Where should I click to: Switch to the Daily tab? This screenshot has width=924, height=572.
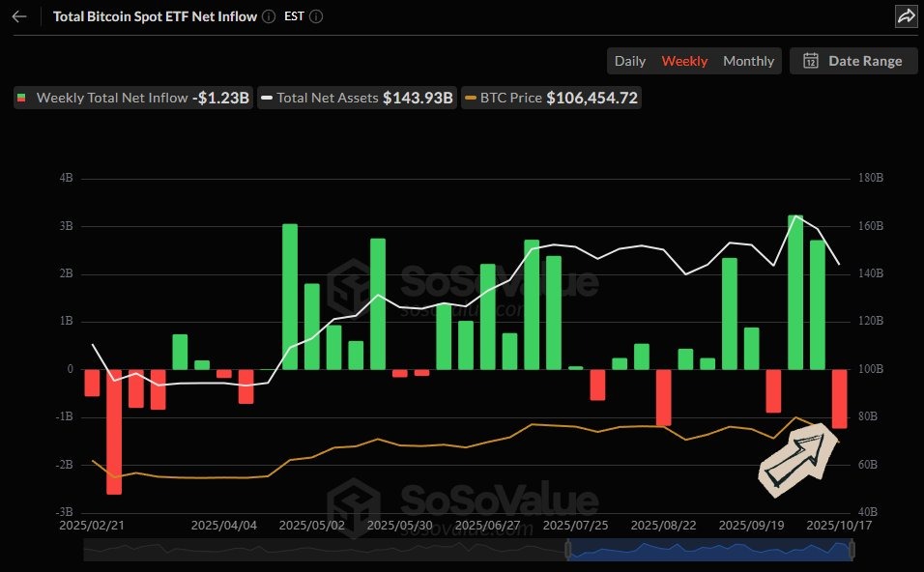pyautogui.click(x=630, y=60)
